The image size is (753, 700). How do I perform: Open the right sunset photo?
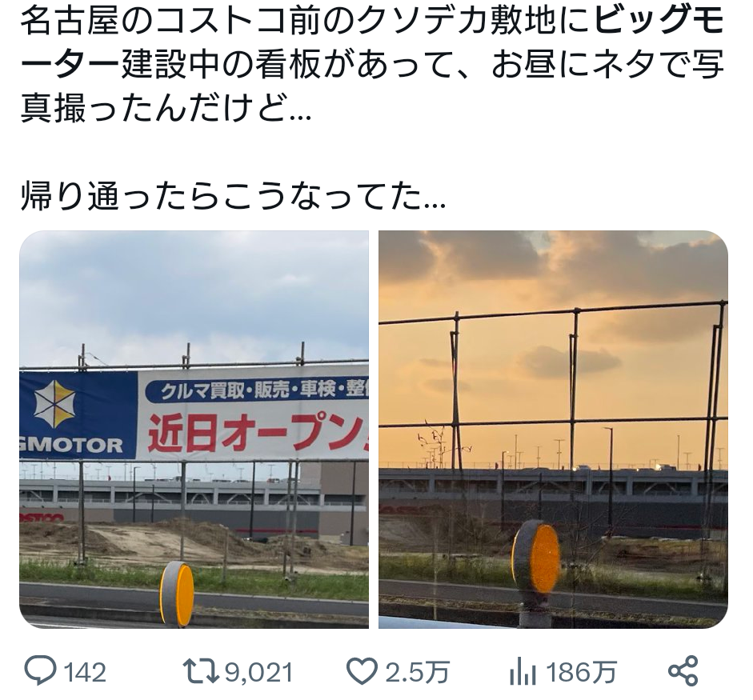[553, 430]
